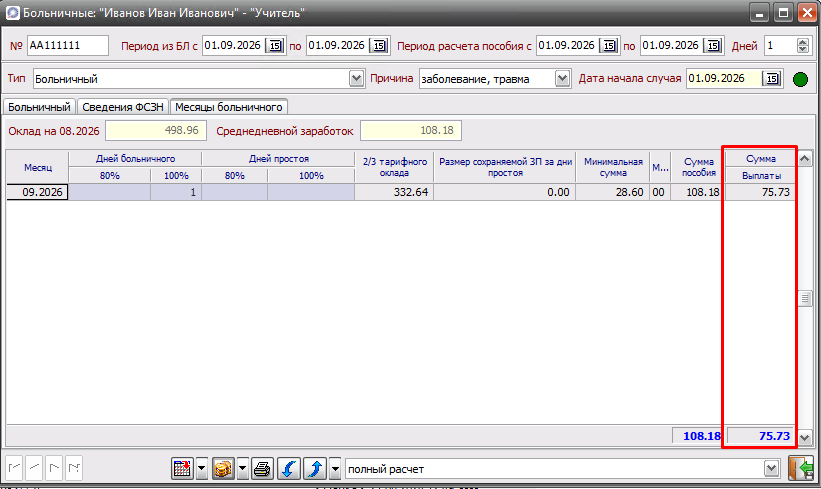821x489 pixels.
Task: Expand the Тип dropdown
Action: pyautogui.click(x=356, y=79)
